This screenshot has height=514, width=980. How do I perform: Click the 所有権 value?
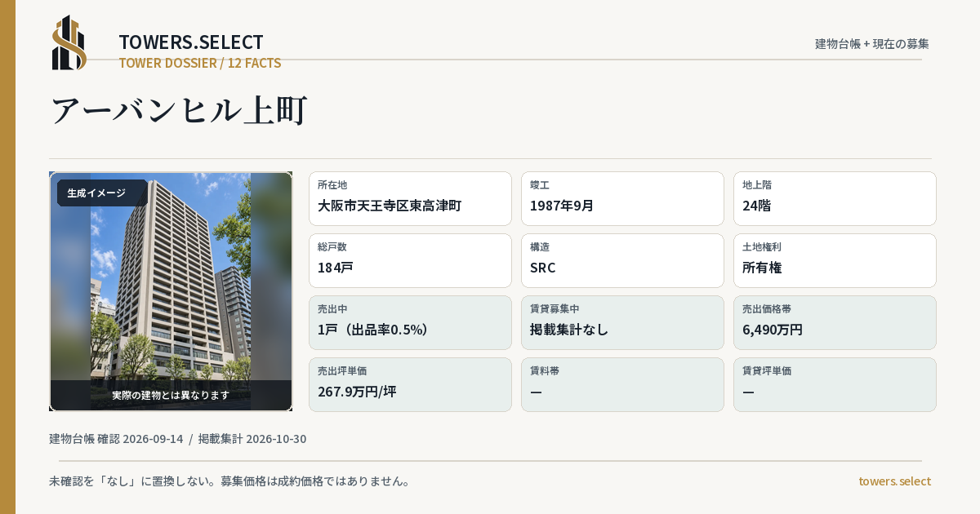pos(763,268)
